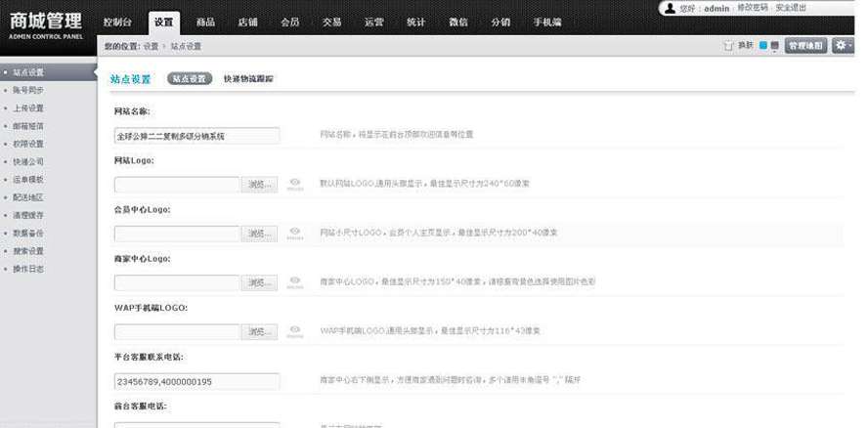The height and width of the screenshot is (428, 868).
Task: Browse a file for 会员中心Logo
Action: [x=260, y=234]
